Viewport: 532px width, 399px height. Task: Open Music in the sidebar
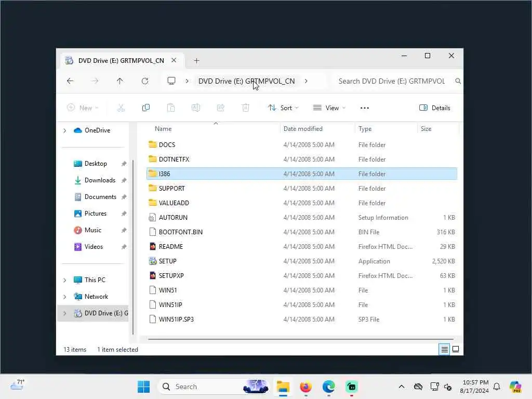93,230
